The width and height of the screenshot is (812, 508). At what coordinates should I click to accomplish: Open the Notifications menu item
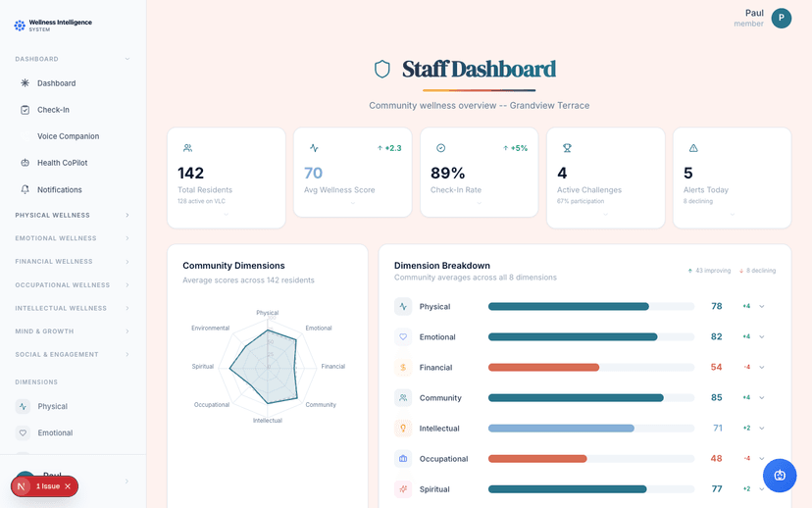73,189
